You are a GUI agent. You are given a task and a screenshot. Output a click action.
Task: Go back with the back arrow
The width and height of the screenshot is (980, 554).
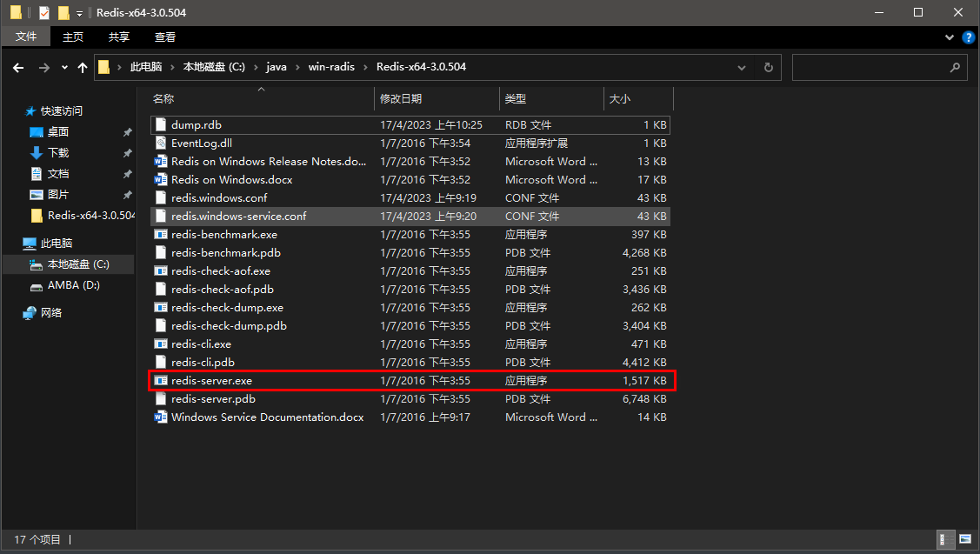pos(18,68)
